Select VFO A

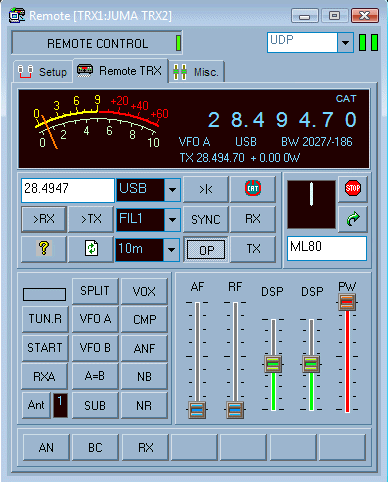95,319
